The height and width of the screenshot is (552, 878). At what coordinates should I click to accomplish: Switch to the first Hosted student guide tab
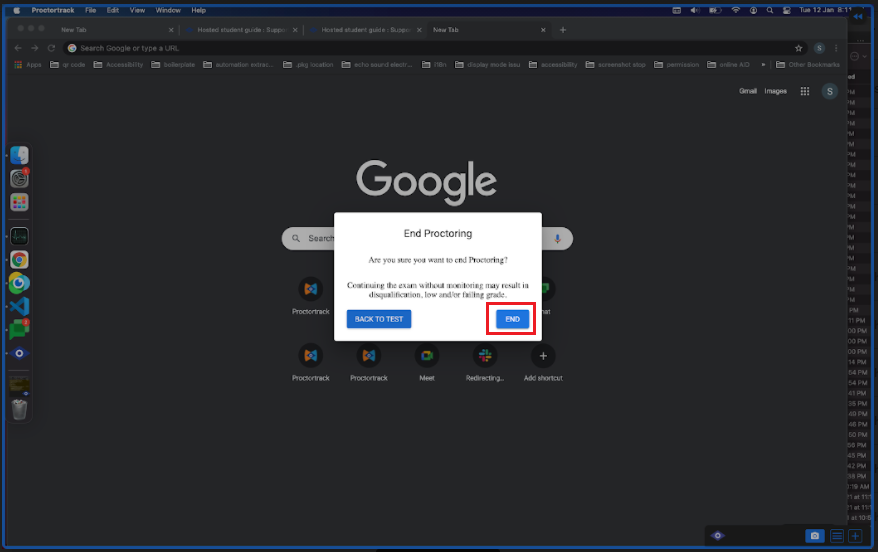(x=241, y=30)
